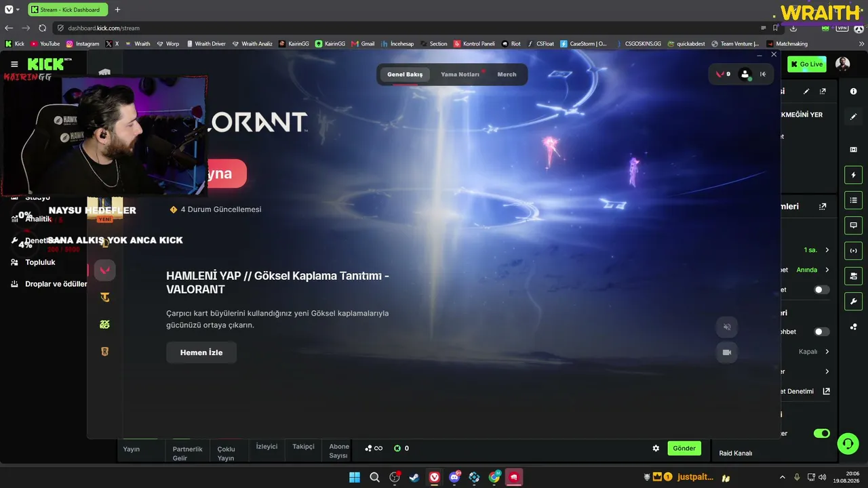Image resolution: width=868 pixels, height=488 pixels.
Task: Click the Hemen İzle button
Action: 201,352
